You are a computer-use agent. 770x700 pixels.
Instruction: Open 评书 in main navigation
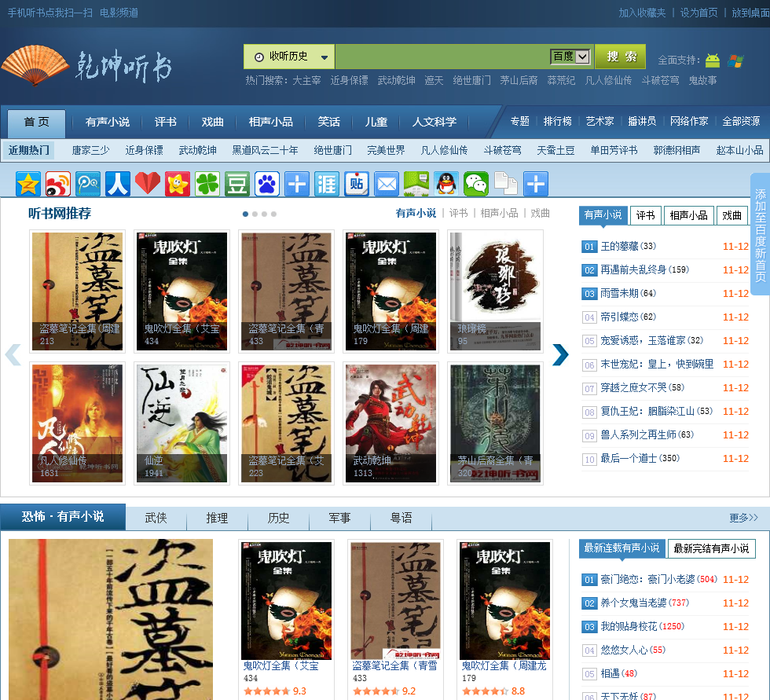point(166,122)
